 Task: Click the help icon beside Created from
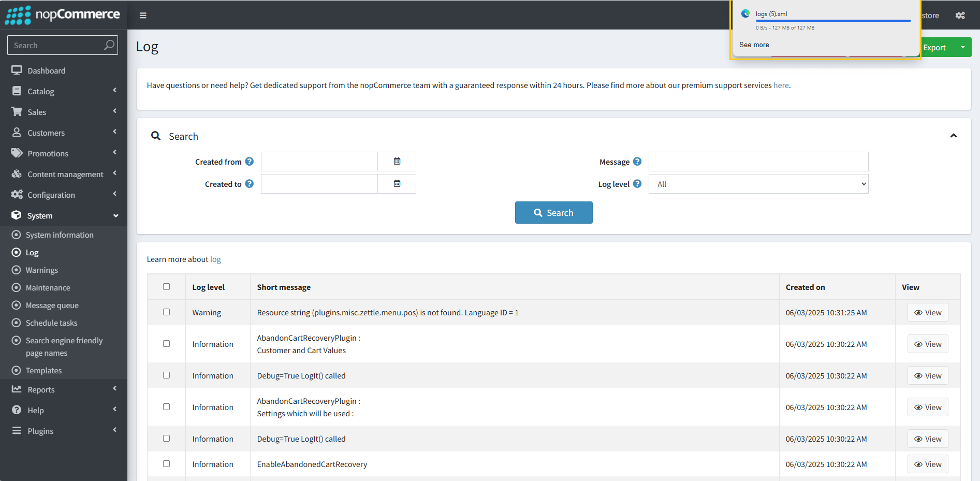pyautogui.click(x=249, y=162)
